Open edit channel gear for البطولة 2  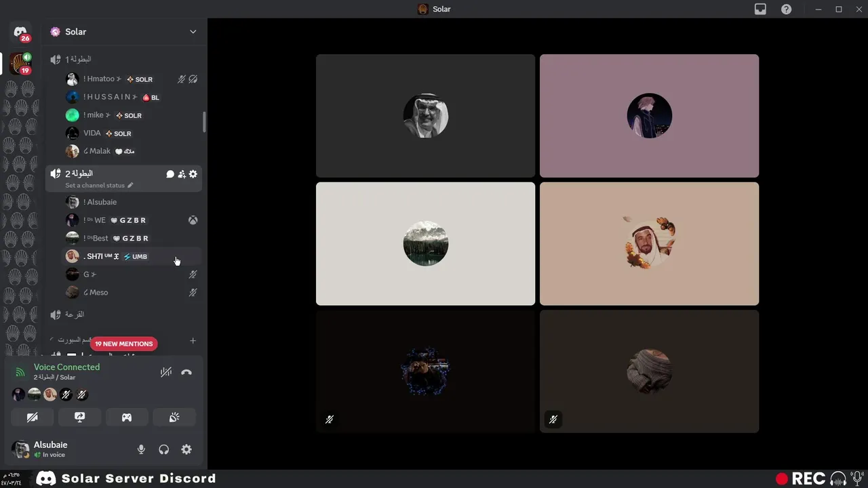coord(193,174)
